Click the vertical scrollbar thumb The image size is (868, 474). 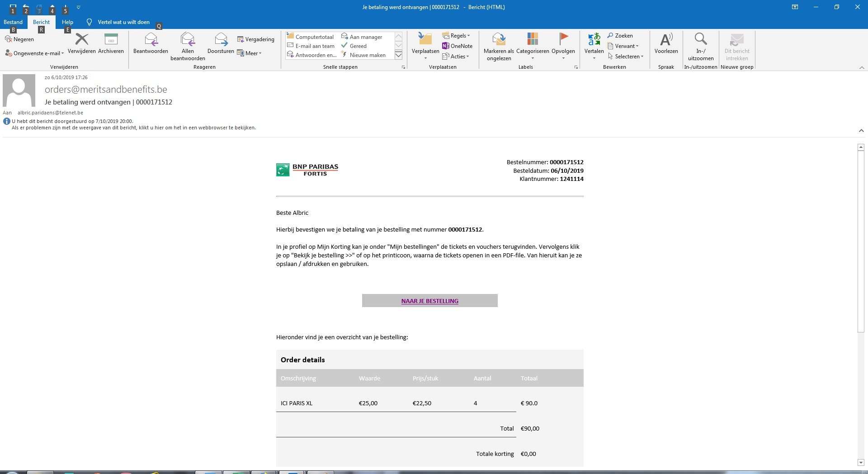[861, 242]
